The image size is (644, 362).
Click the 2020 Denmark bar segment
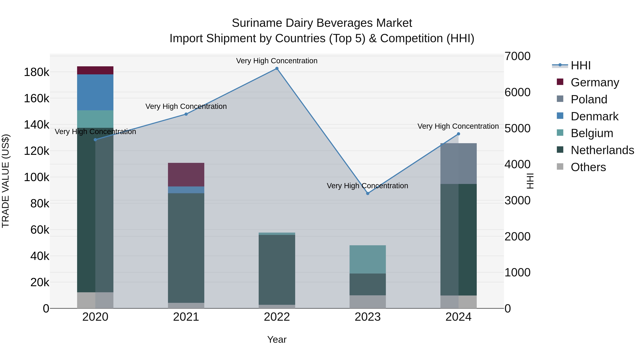[95, 92]
